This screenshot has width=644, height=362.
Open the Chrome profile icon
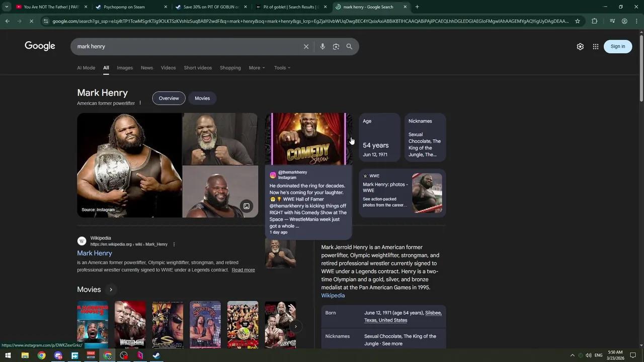624,21
